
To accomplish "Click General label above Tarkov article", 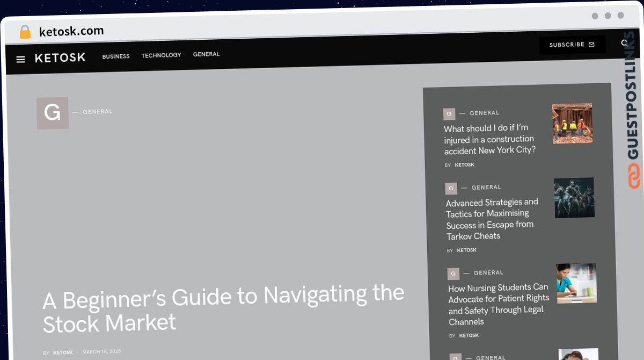I will pos(486,188).
